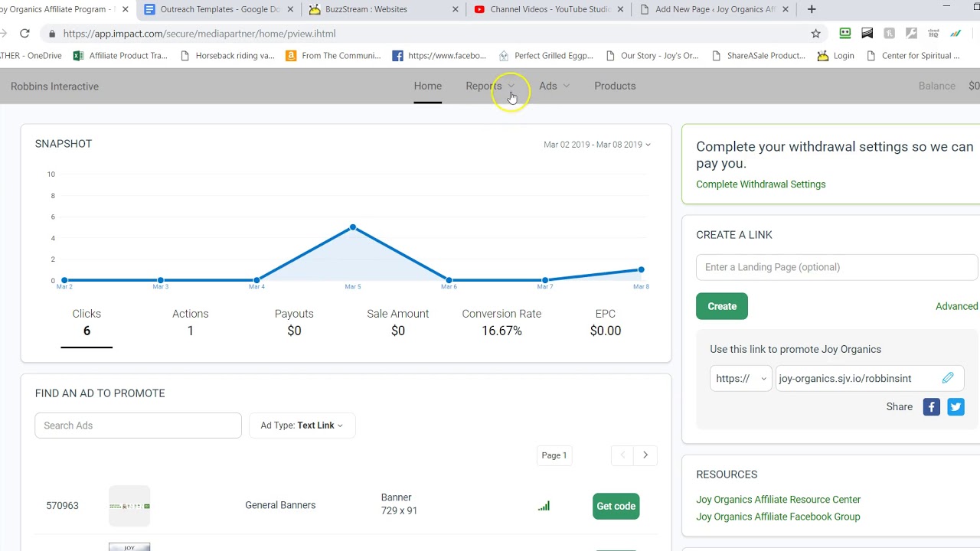Screen dimensions: 980x551
Task: Close the BuzzStream Websites tab
Action: pyautogui.click(x=456, y=9)
